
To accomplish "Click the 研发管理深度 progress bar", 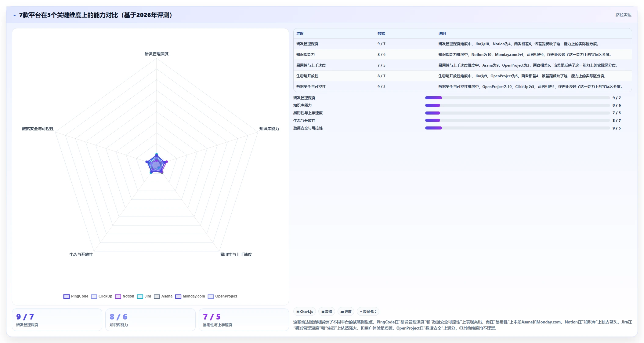I will [x=517, y=98].
